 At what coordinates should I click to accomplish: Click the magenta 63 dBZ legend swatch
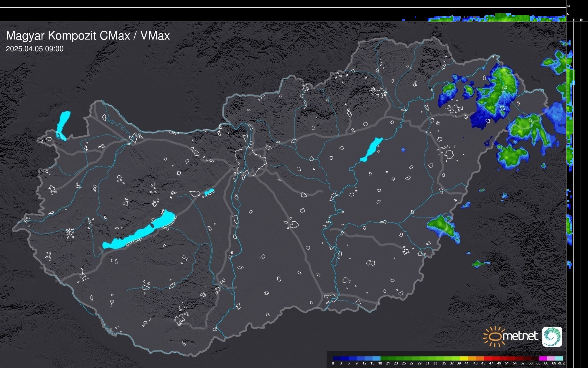[543, 358]
